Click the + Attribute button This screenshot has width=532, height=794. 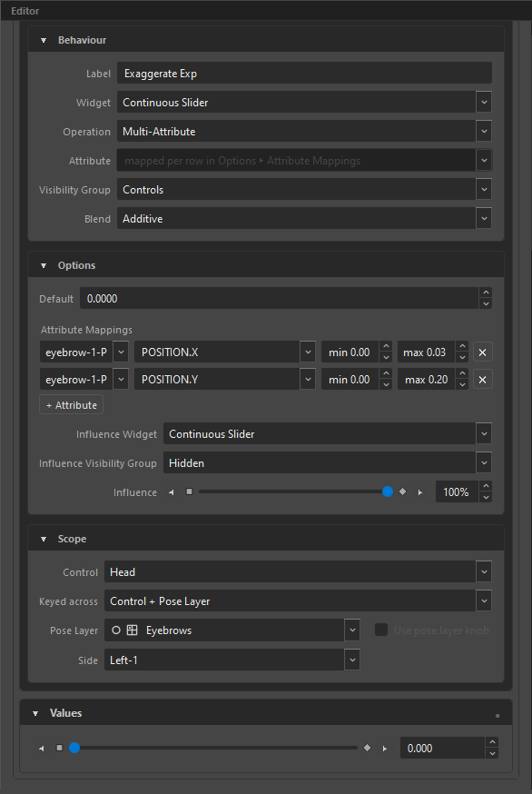[x=72, y=405]
